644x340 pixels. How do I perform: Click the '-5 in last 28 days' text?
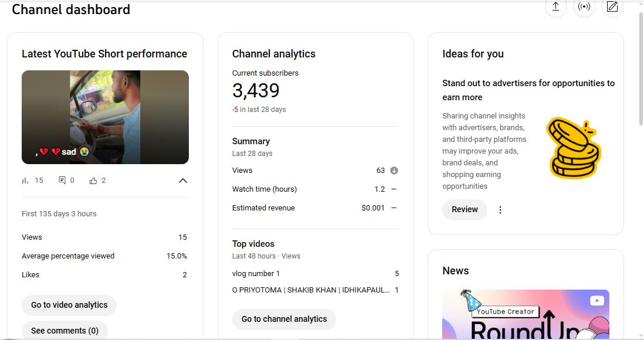pos(259,110)
